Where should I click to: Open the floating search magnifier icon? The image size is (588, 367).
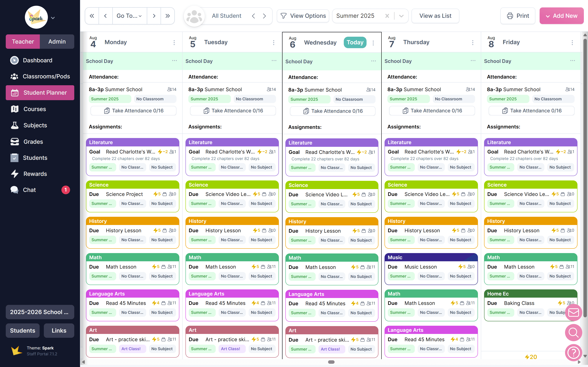[573, 333]
